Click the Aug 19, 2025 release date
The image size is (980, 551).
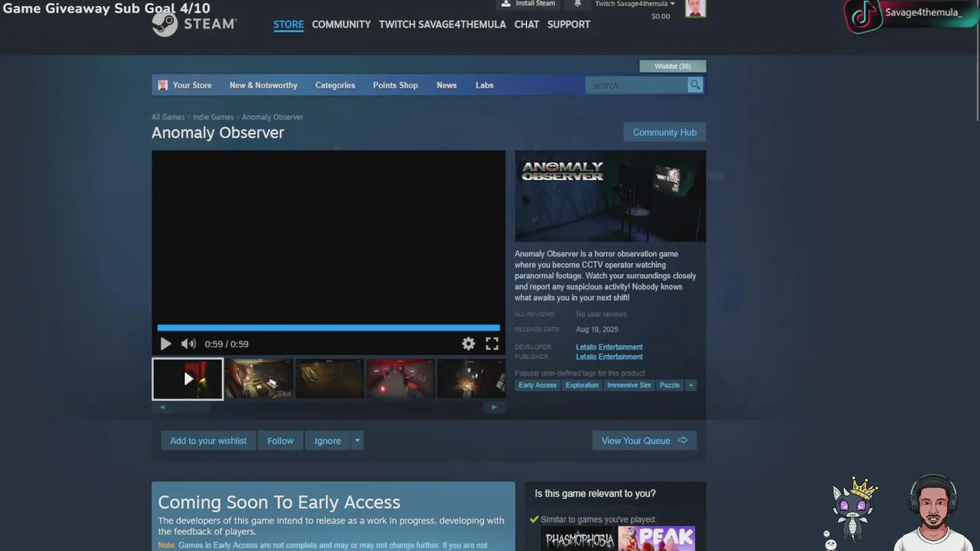click(596, 330)
